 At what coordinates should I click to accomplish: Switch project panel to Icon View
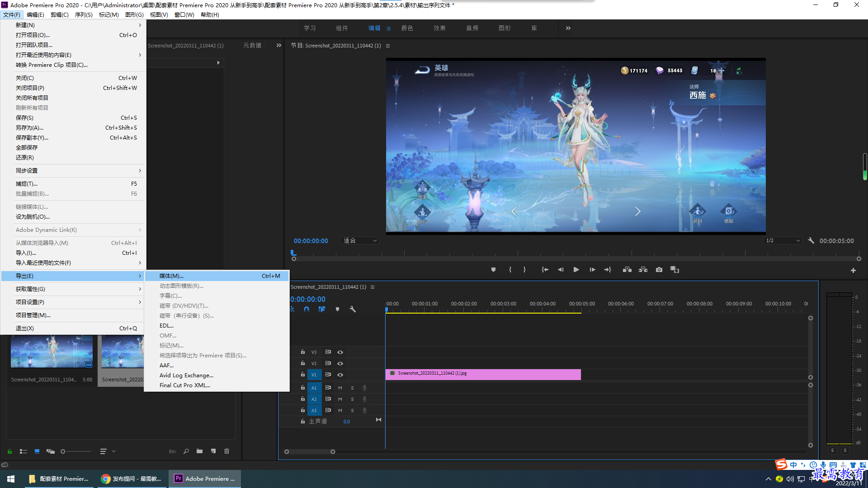[37, 451]
